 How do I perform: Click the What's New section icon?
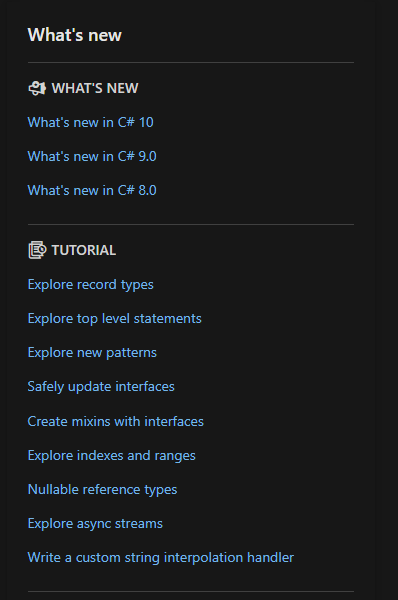pyautogui.click(x=37, y=88)
